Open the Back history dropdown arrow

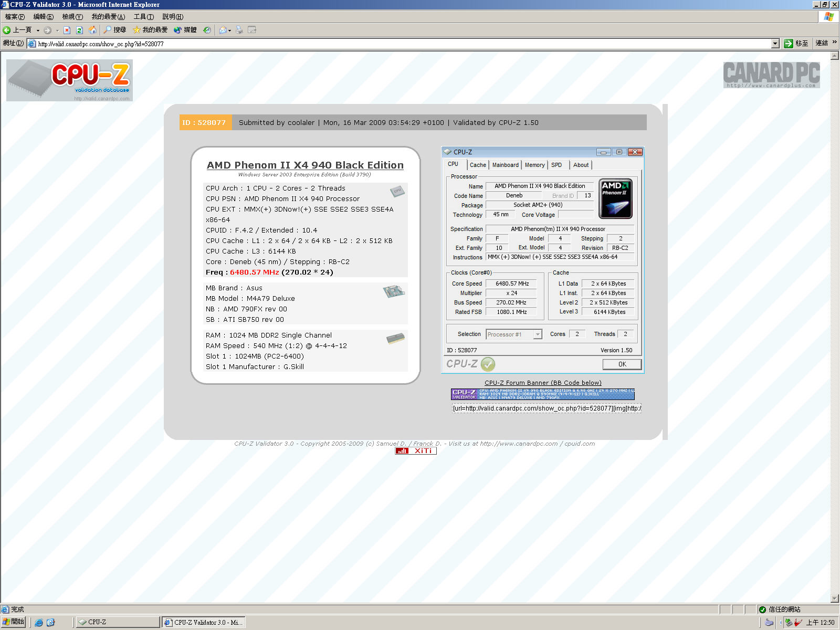coord(38,30)
